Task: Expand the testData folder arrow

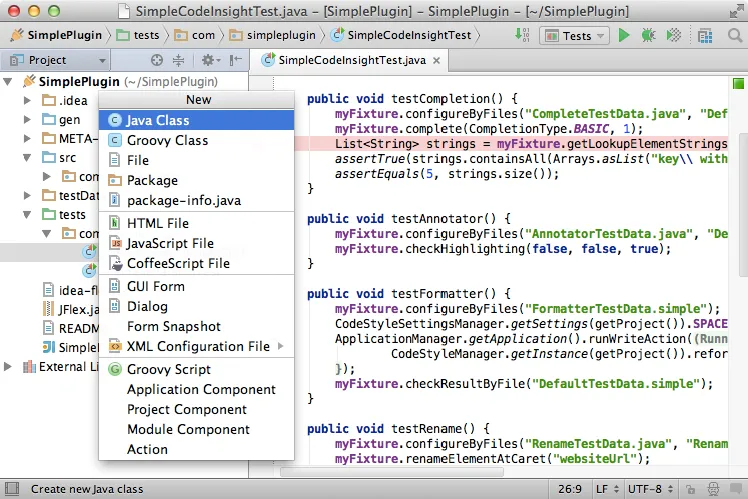Action: tap(27, 196)
